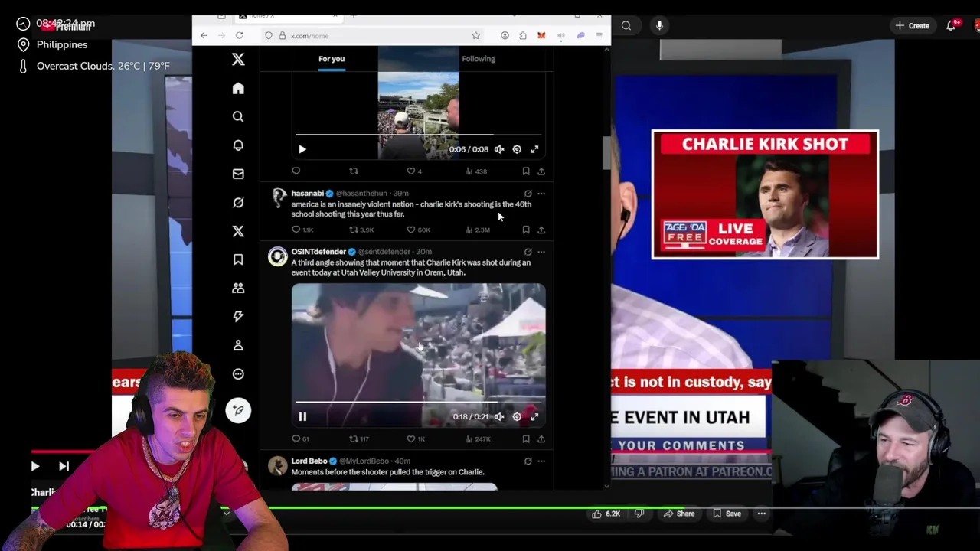Seek on top video progress bar
The width and height of the screenshot is (980, 551).
(419, 135)
